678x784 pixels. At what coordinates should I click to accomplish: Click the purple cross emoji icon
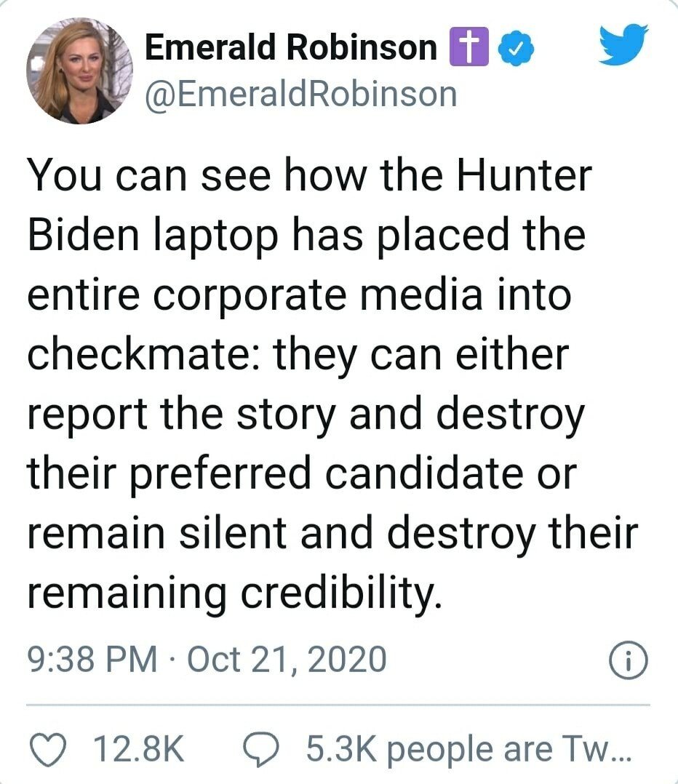click(x=469, y=48)
